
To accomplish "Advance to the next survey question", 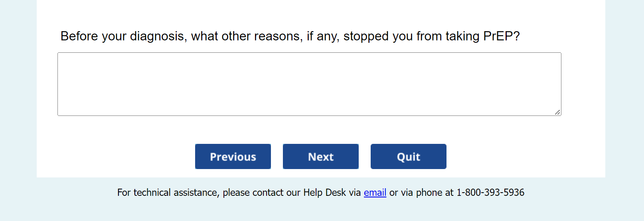I will click(321, 157).
